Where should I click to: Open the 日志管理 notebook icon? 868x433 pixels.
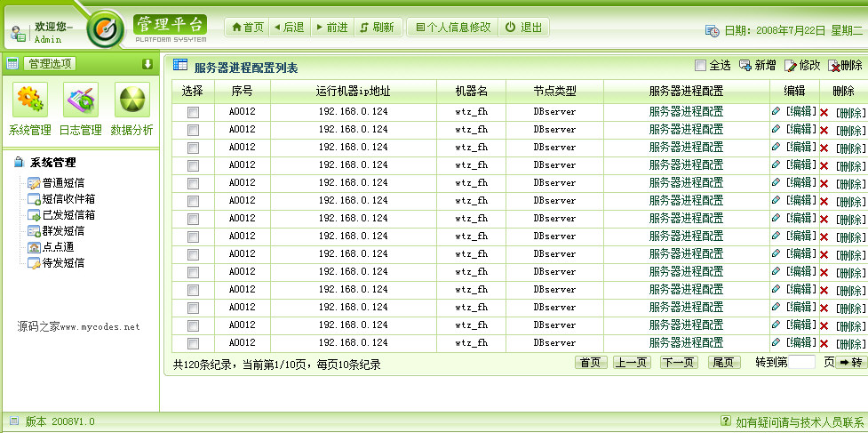click(81, 100)
